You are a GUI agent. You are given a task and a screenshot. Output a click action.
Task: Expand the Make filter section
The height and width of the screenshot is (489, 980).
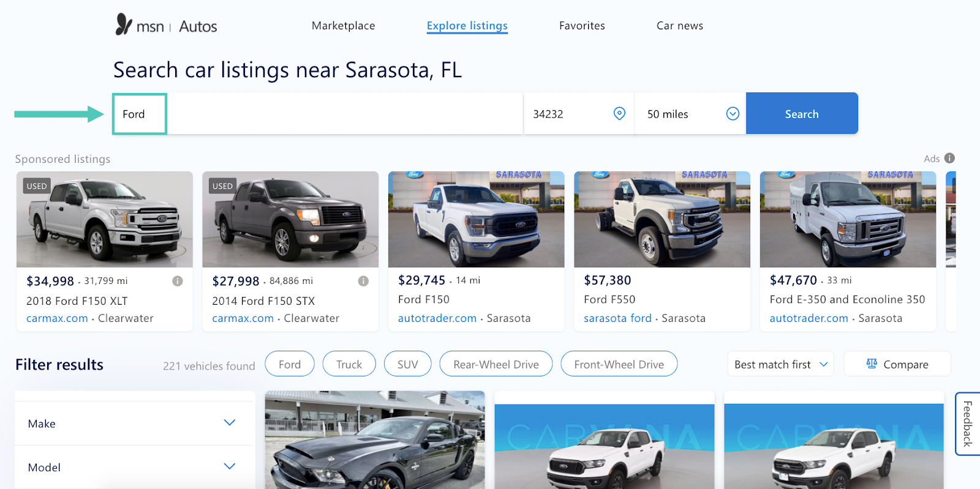134,423
